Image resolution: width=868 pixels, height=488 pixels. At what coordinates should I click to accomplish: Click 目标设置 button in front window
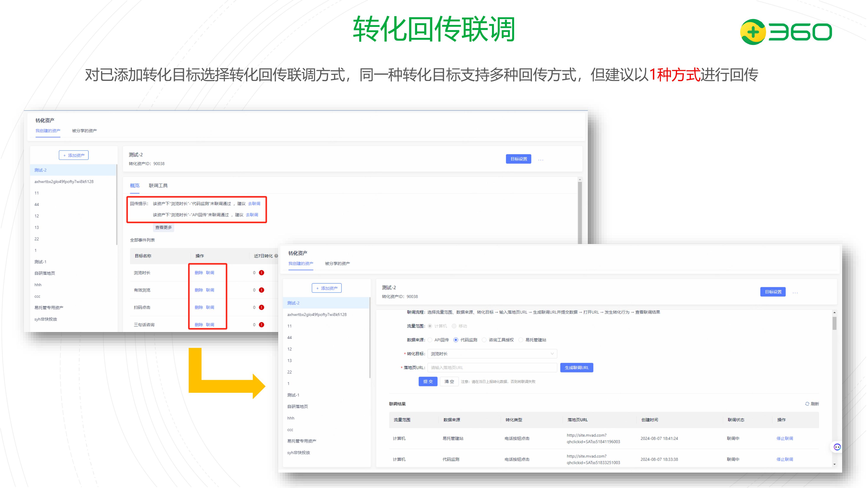773,292
